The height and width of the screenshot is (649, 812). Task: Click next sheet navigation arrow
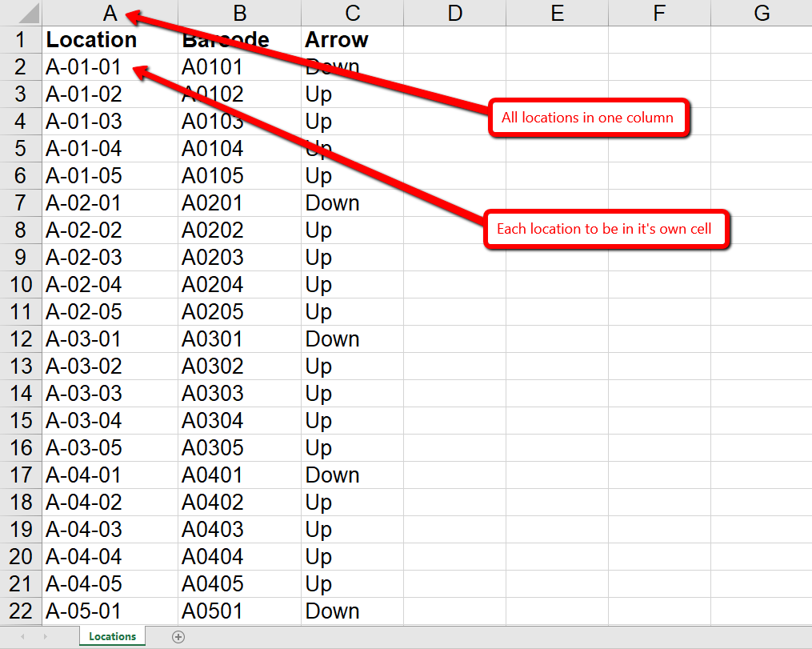coord(46,636)
